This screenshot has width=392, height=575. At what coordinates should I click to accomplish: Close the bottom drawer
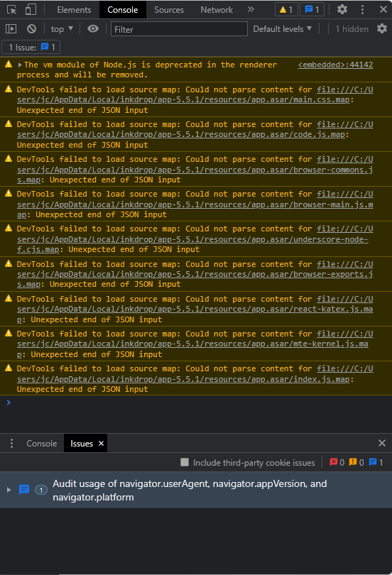click(382, 443)
